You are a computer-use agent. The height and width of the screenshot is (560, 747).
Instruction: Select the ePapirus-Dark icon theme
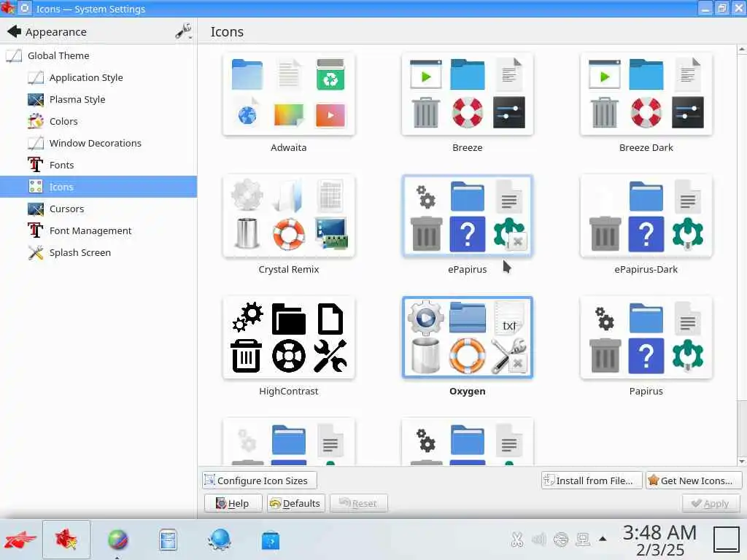coord(646,216)
